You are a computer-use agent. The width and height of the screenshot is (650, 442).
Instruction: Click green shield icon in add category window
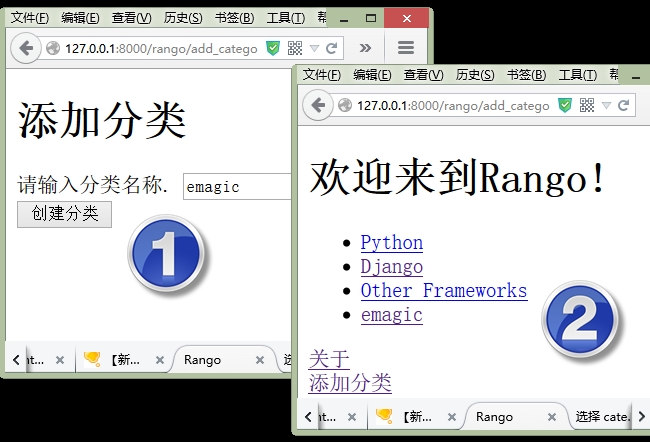tap(273, 49)
